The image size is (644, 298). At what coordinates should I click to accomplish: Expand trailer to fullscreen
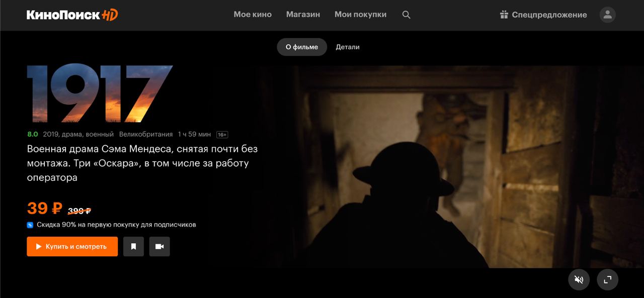coord(607,280)
